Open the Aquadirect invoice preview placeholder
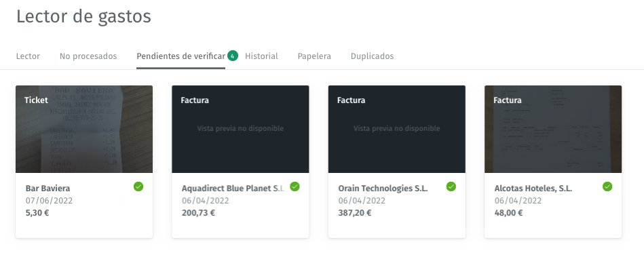Viewport: 644px width, 255px height. [x=240, y=129]
